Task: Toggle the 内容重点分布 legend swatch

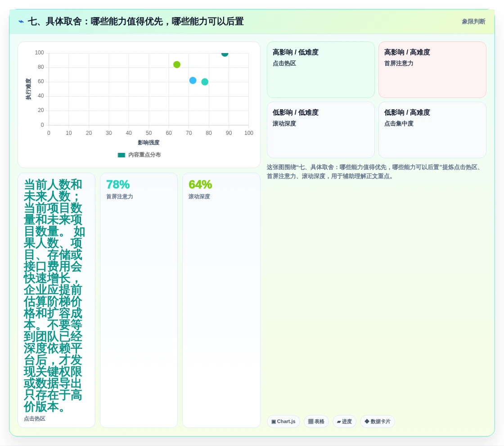Action: tap(121, 155)
